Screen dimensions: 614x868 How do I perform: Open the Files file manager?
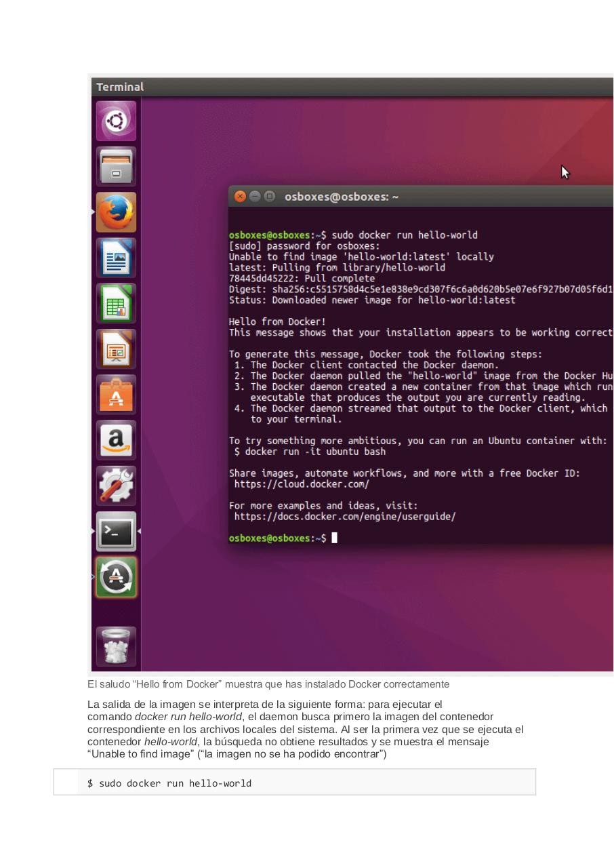click(115, 165)
